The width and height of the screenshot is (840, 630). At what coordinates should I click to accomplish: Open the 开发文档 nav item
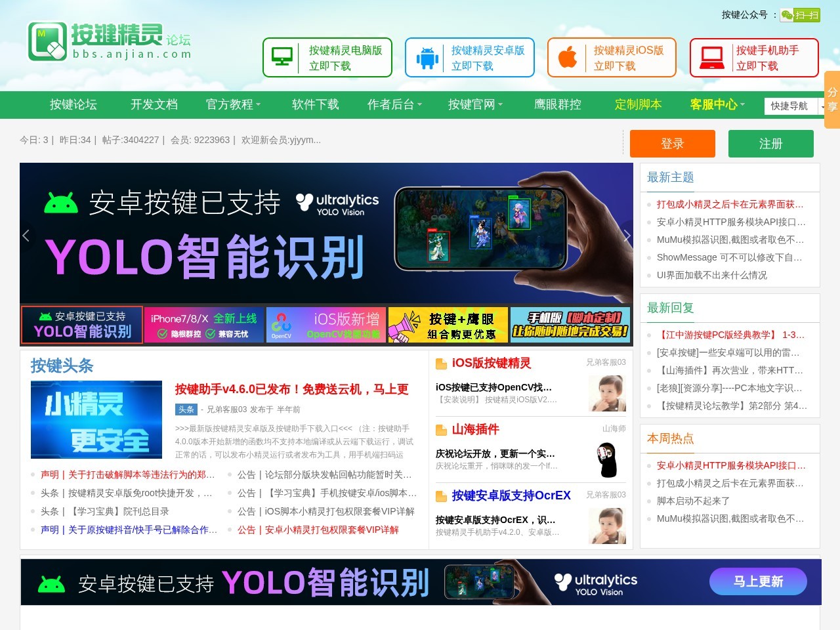coord(154,104)
